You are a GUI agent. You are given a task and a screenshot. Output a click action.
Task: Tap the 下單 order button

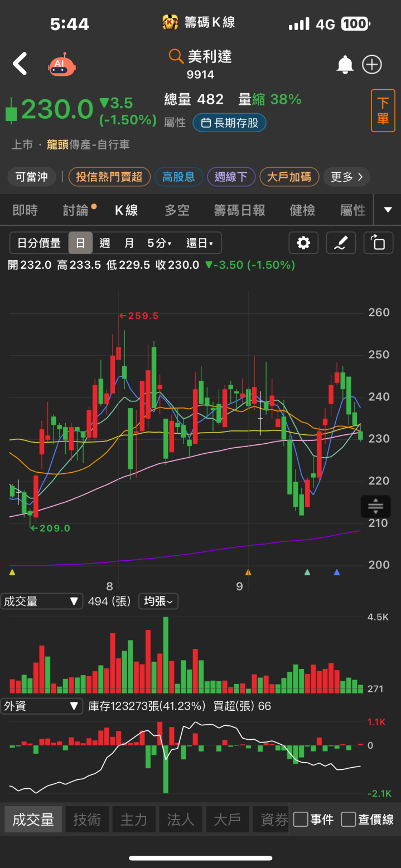pyautogui.click(x=383, y=110)
